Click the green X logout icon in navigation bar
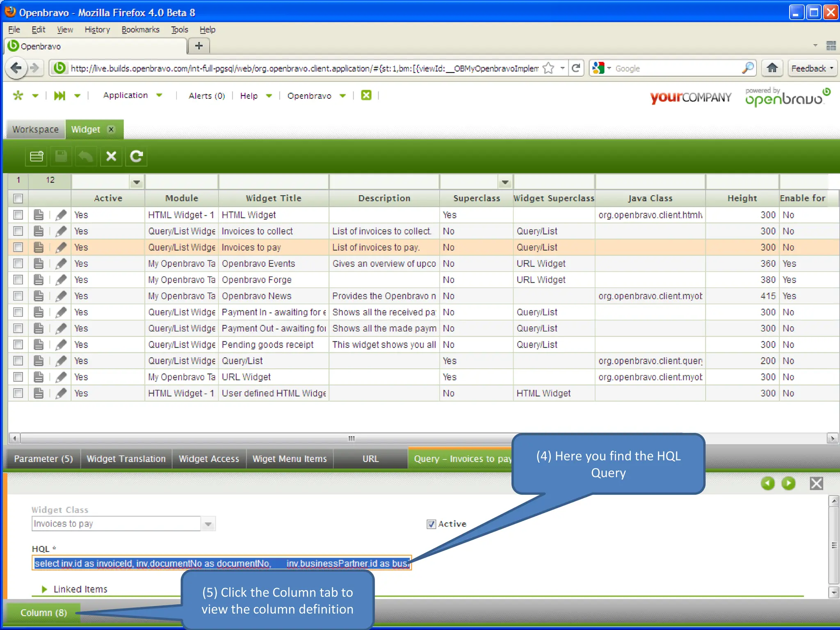 366,95
